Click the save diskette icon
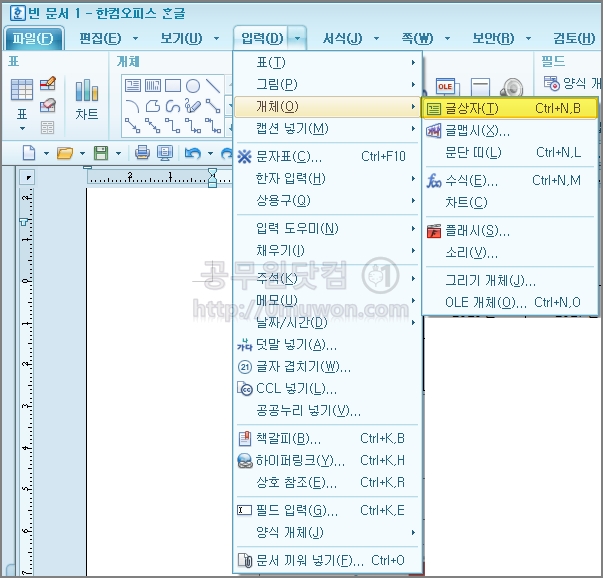 pyautogui.click(x=101, y=153)
